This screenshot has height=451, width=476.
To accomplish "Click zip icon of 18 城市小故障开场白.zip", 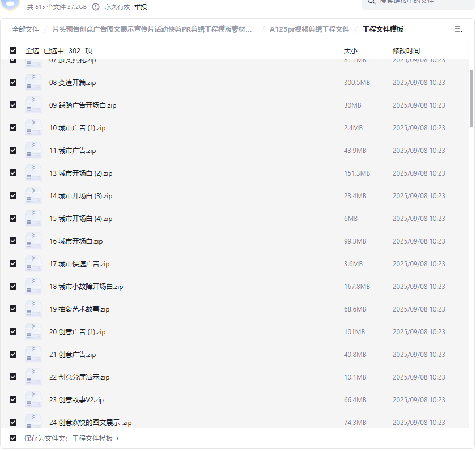I will coord(33,286).
